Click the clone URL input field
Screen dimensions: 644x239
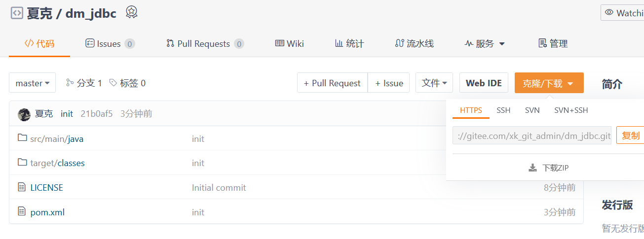pos(532,135)
